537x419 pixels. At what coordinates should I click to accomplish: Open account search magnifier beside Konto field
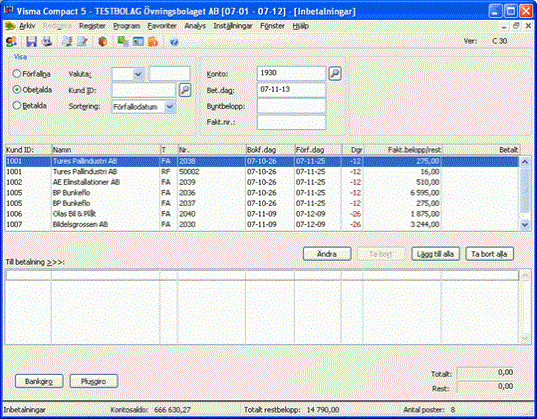coord(335,73)
